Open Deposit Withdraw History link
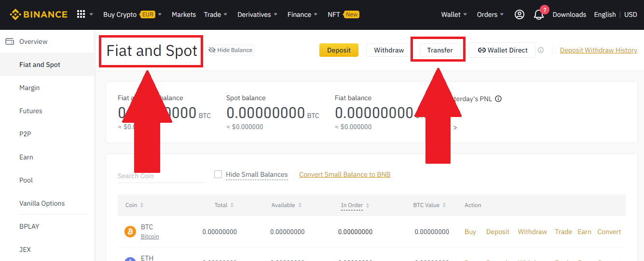The image size is (644, 261). tap(599, 50)
